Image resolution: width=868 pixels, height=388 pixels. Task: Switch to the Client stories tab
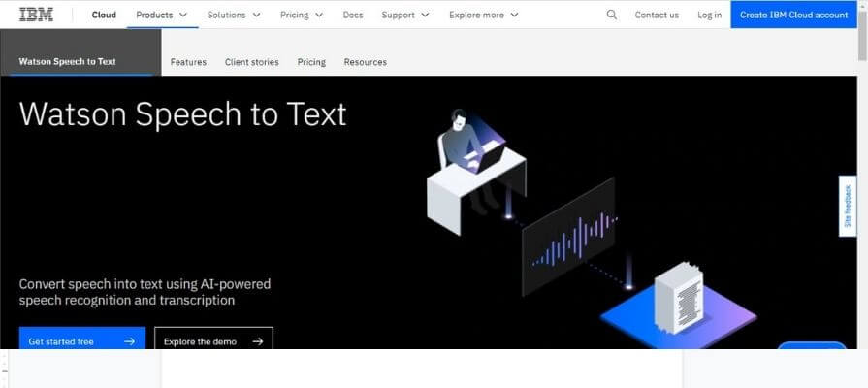[x=251, y=62]
